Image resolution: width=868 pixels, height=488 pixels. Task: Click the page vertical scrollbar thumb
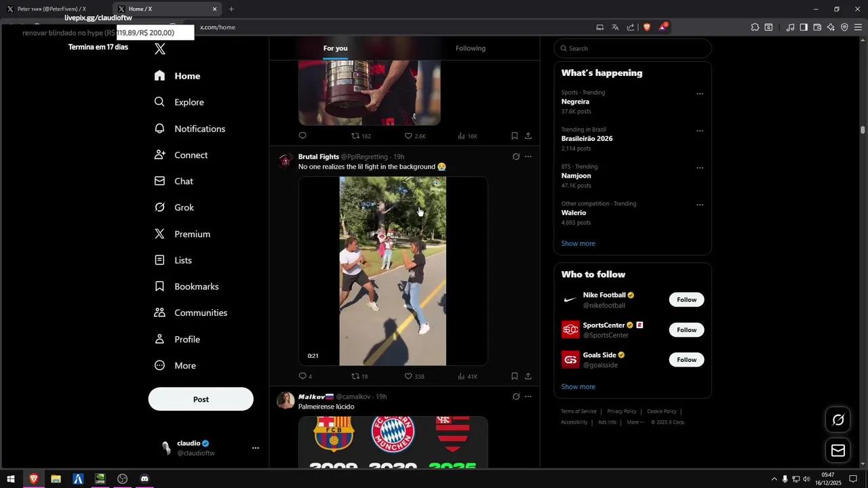pyautogui.click(x=863, y=129)
